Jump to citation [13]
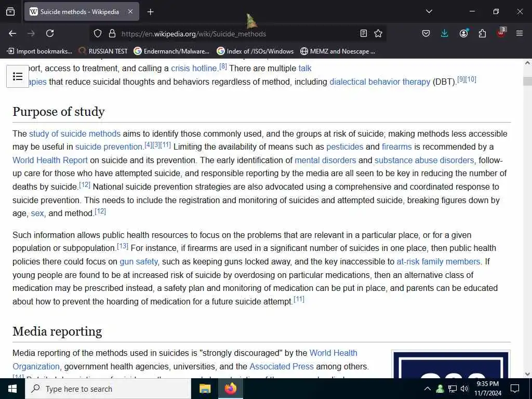Screen dimensions: 532x399 tap(123, 246)
